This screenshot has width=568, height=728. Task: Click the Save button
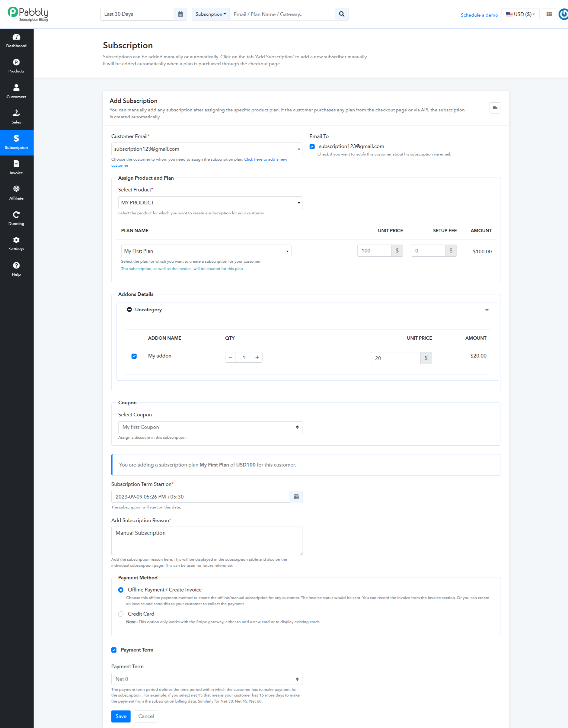tap(121, 716)
